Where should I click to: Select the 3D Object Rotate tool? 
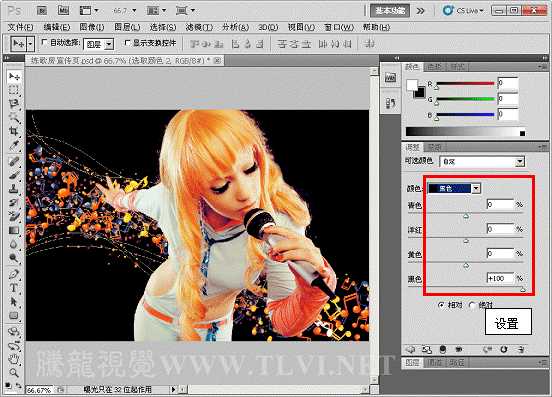tap(14, 331)
